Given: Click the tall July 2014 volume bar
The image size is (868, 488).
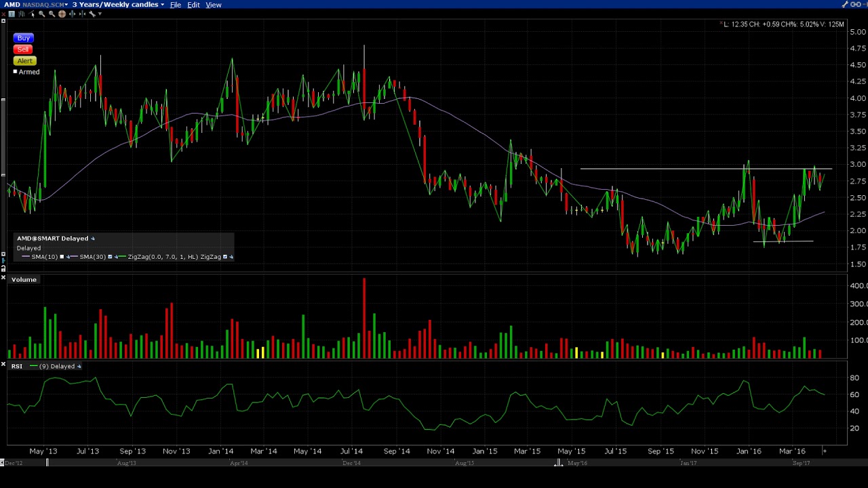Looking at the screenshot, I should pos(364,318).
